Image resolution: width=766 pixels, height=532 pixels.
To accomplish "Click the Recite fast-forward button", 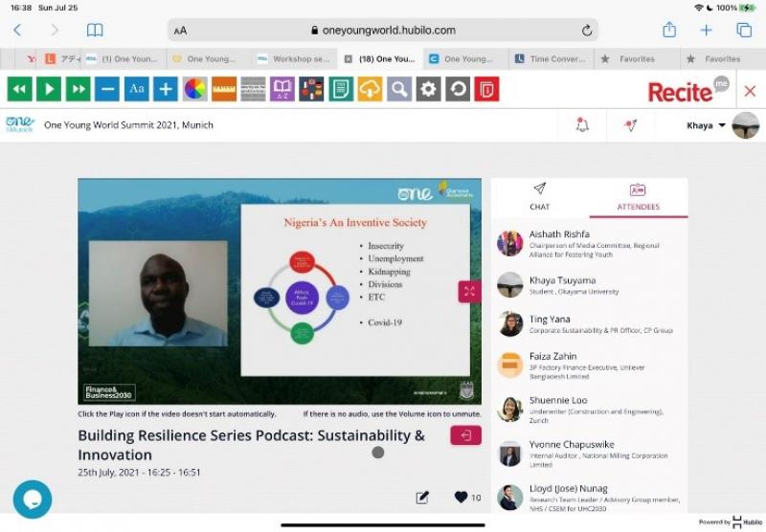I will tap(79, 89).
